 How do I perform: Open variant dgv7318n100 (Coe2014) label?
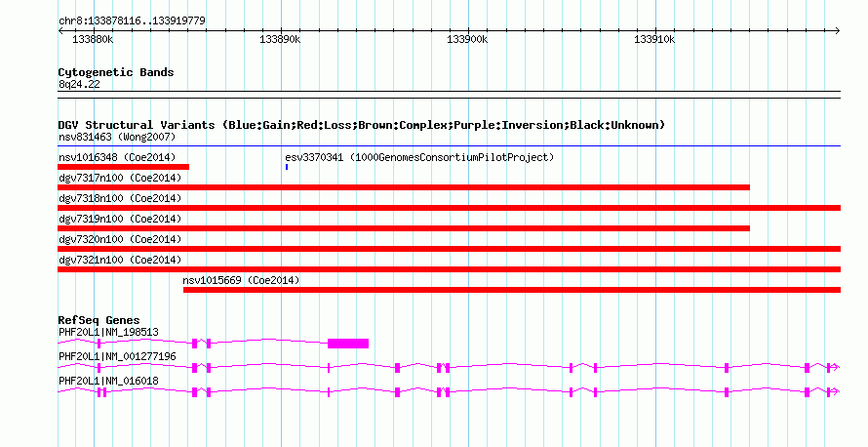pyautogui.click(x=120, y=198)
